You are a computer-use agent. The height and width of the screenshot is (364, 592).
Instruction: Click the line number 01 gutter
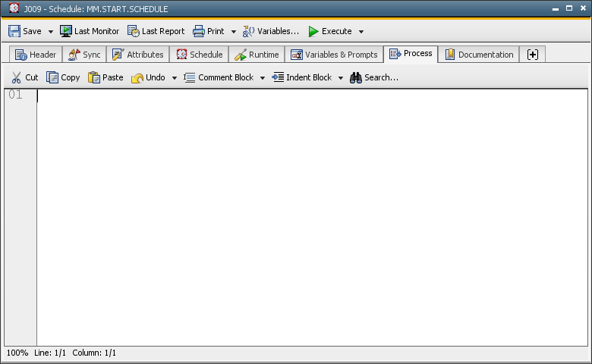pos(15,94)
